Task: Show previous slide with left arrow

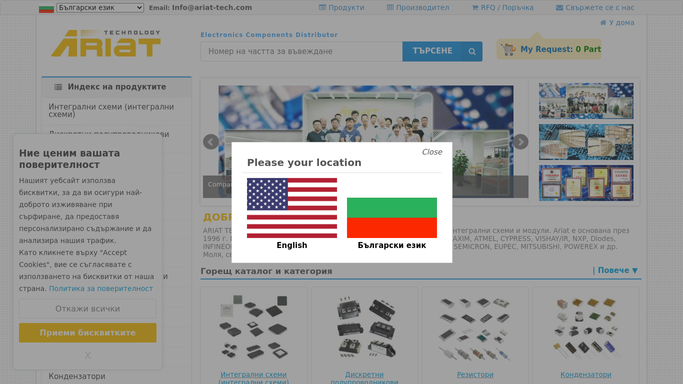Action: 211,142
